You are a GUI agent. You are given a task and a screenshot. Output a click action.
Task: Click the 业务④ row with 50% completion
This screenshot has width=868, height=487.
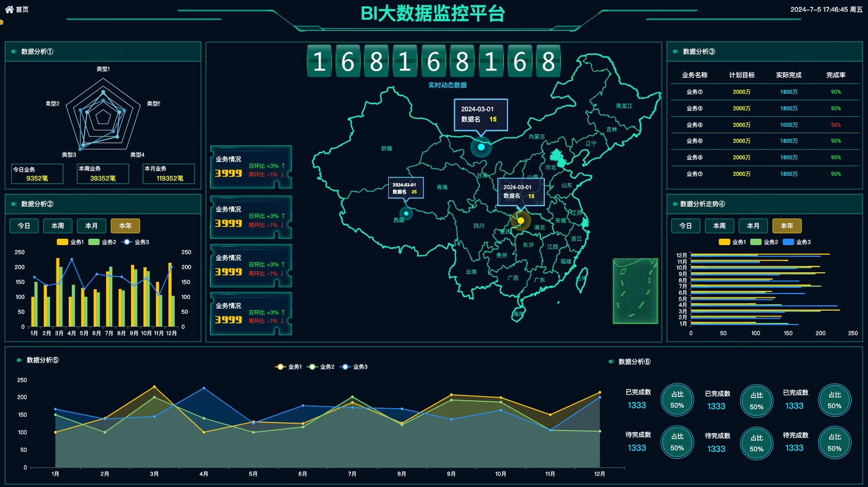765,125
